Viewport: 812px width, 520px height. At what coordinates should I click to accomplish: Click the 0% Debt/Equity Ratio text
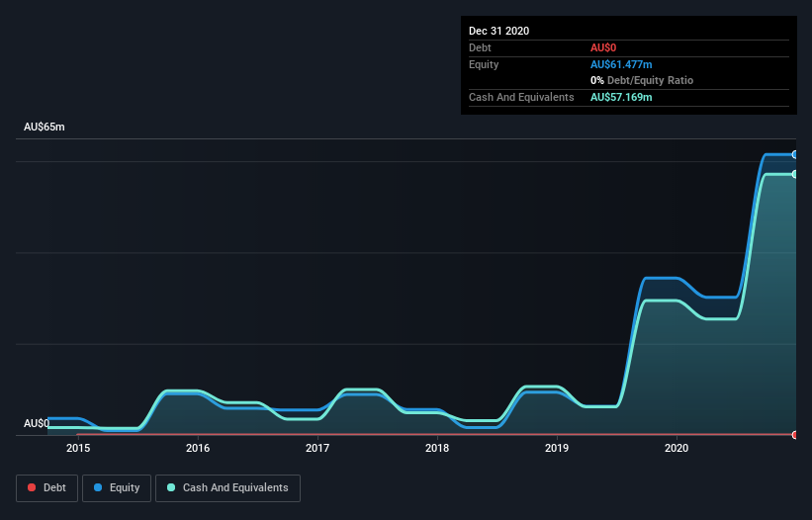coord(642,80)
